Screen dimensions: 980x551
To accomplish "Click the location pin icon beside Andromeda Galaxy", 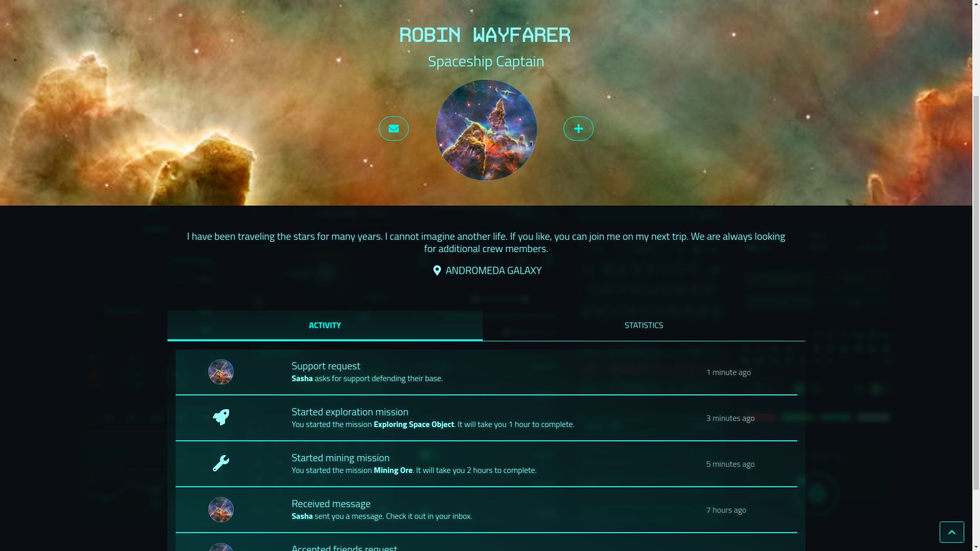I will click(x=437, y=270).
